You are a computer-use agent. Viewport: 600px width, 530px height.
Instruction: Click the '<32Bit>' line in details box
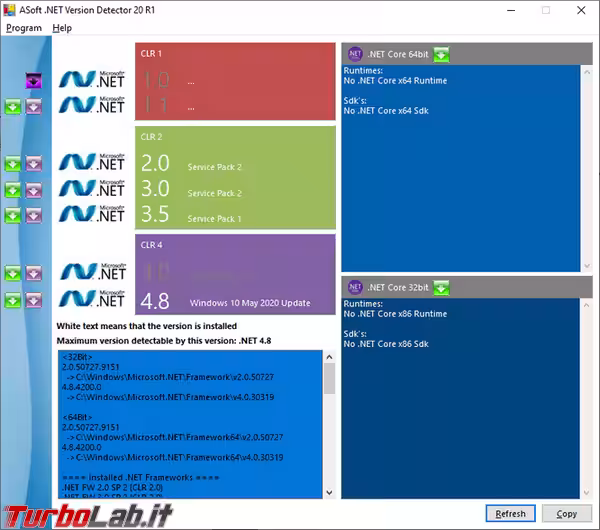coord(77,357)
